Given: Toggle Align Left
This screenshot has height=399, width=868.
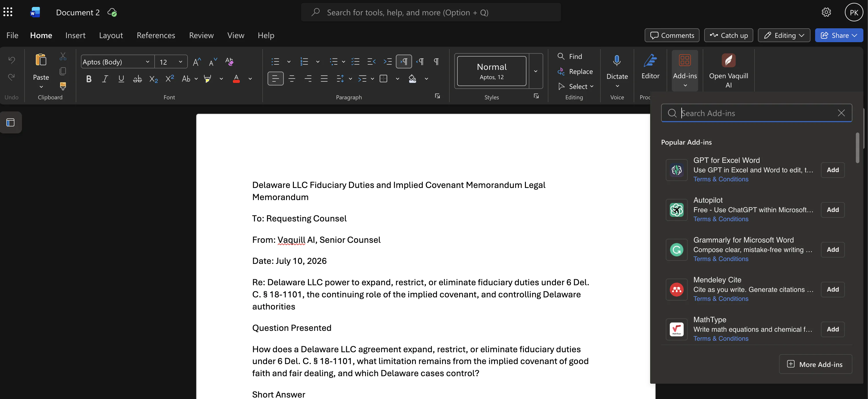Looking at the screenshot, I should pos(276,79).
